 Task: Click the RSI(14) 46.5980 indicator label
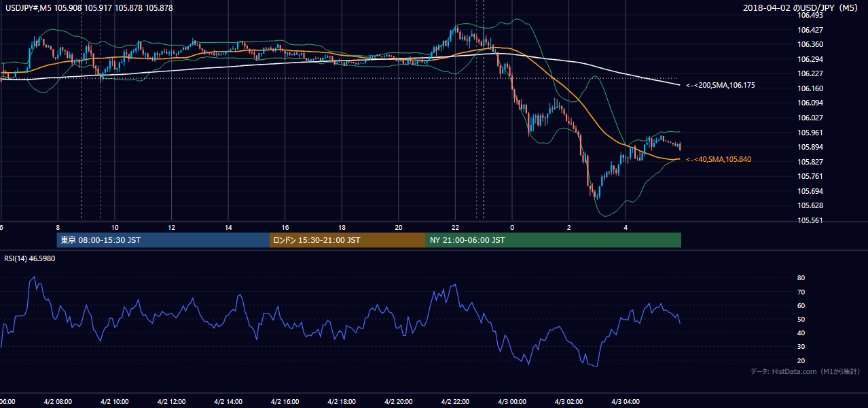pos(30,258)
